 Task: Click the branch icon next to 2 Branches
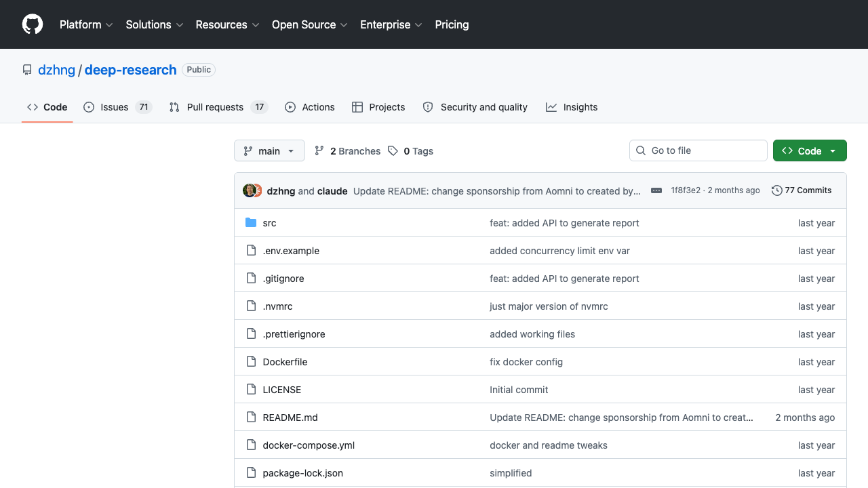pos(319,151)
